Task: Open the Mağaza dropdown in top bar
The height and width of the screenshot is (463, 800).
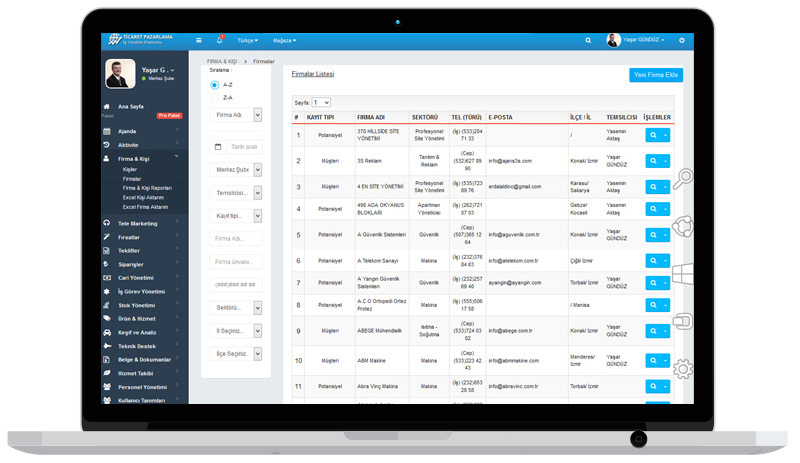Action: tap(284, 40)
